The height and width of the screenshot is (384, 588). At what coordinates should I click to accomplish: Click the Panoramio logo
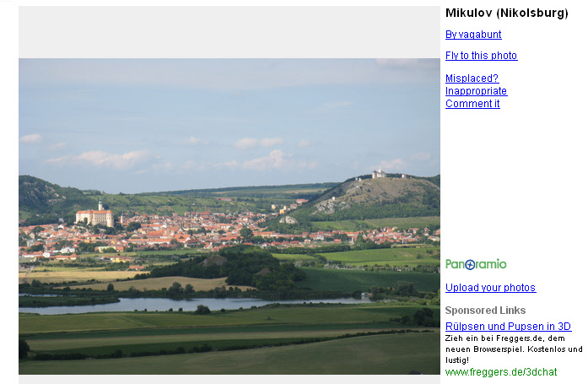[476, 264]
